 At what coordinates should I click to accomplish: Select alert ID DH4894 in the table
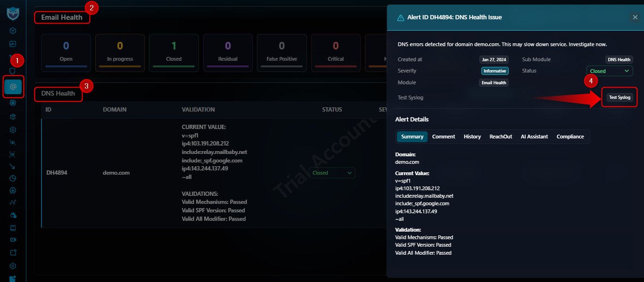tap(57, 173)
